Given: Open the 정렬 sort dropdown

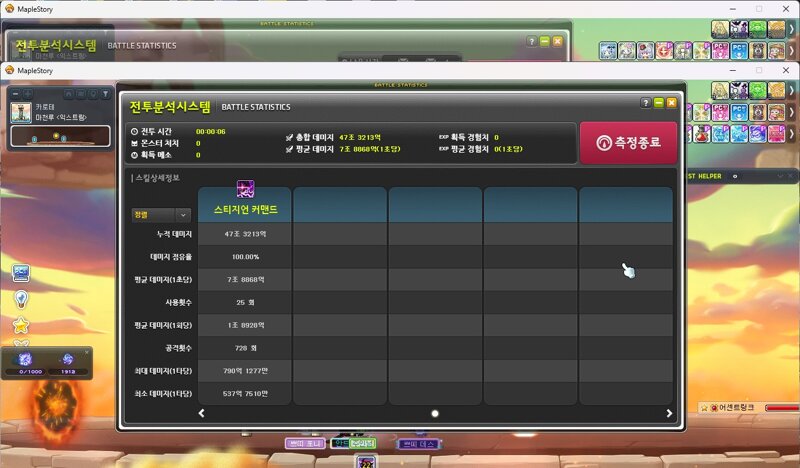Looking at the screenshot, I should click(x=161, y=215).
